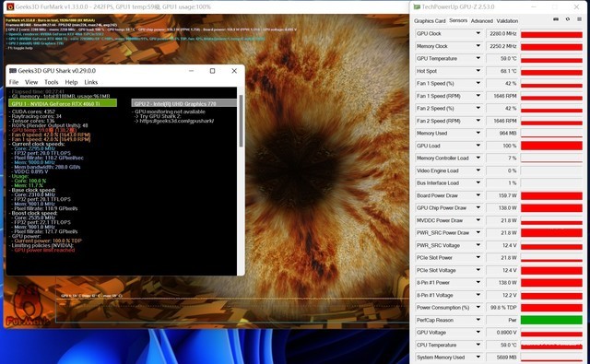Switch to Validation tab in GPU-Z
Screen dimensions: 590x364
click(x=507, y=21)
